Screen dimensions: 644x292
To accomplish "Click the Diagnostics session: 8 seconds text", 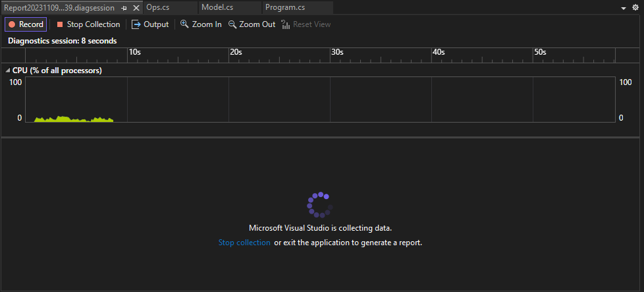I will coord(63,41).
